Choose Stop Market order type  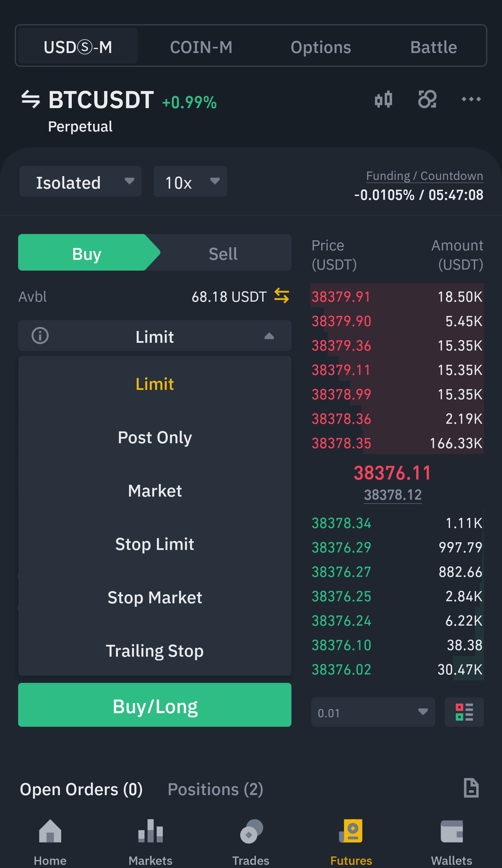(155, 597)
